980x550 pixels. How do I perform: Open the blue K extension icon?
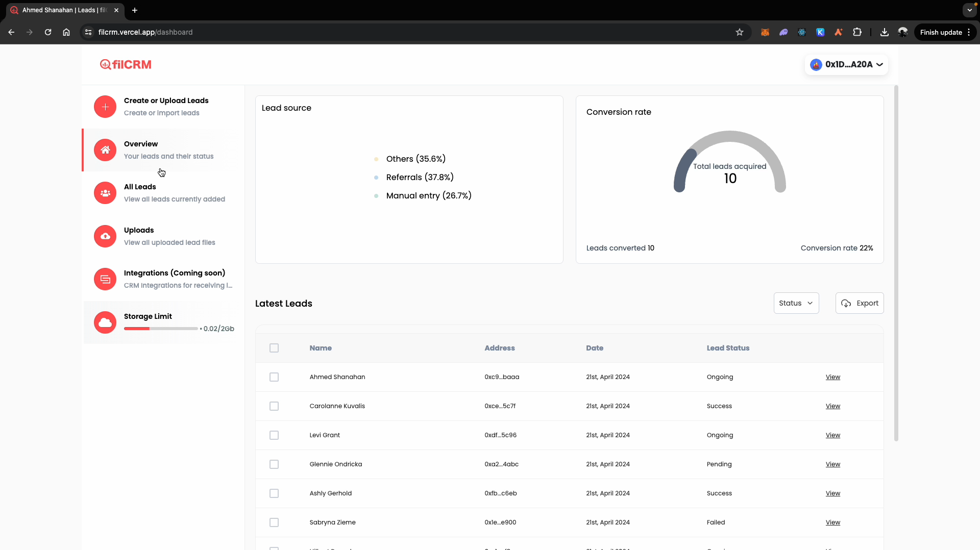tap(820, 32)
